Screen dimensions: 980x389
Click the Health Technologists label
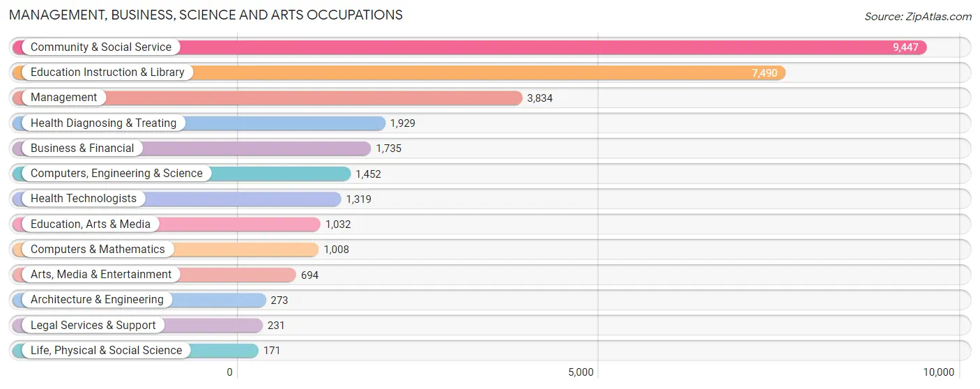84,199
